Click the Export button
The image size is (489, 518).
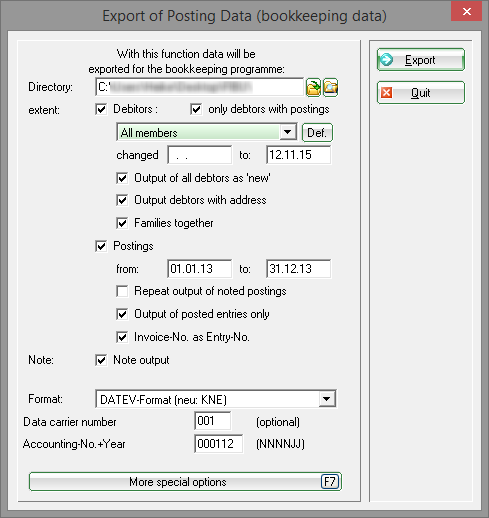(x=421, y=60)
